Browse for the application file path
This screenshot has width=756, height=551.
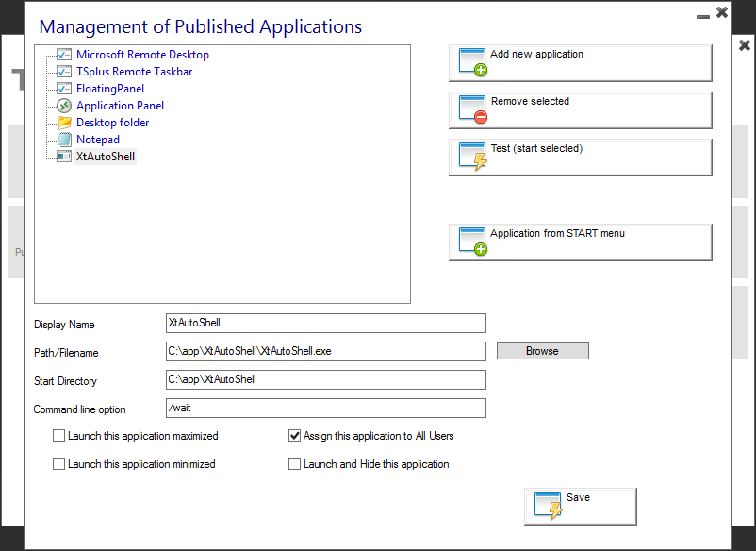tap(542, 351)
